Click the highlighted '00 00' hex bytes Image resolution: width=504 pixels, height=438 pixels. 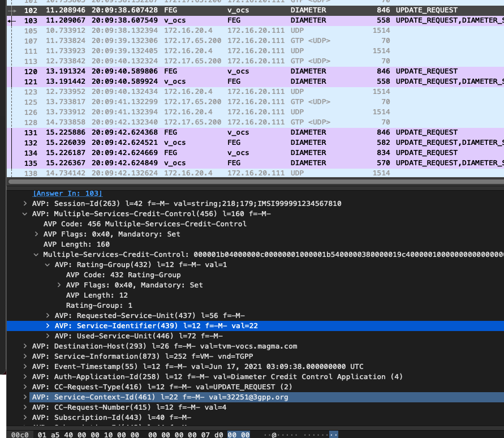[238, 434]
